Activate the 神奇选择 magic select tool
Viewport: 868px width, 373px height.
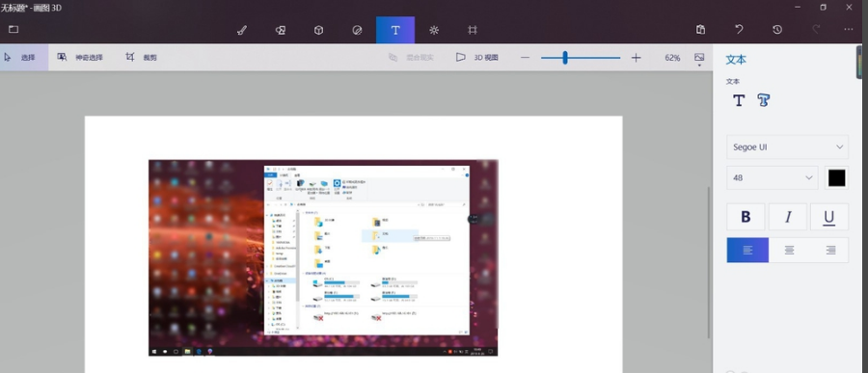click(80, 57)
